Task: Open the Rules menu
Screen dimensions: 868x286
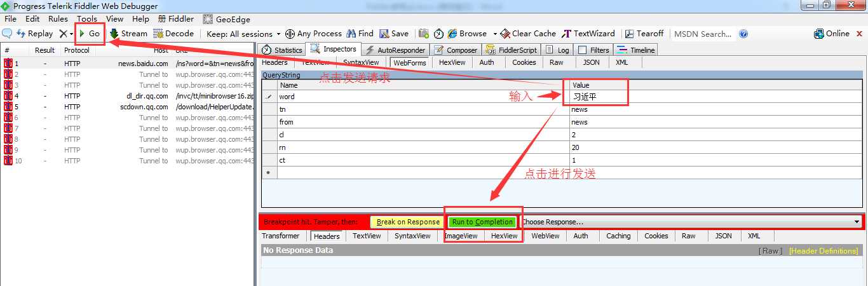Action: [58, 19]
